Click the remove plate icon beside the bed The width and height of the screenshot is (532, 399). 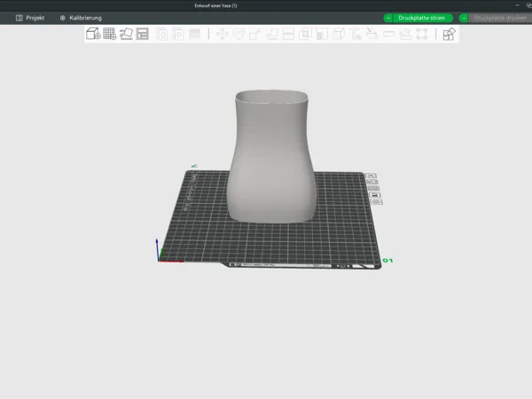pos(371,176)
